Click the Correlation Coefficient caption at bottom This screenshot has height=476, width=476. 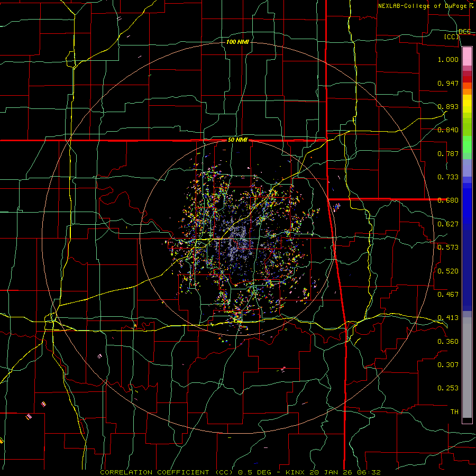tap(240, 472)
